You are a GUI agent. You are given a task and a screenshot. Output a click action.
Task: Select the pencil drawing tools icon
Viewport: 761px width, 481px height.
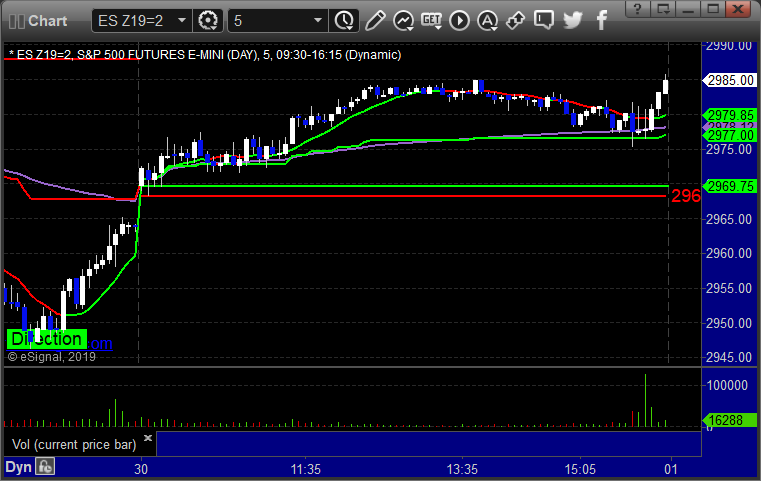coord(375,21)
